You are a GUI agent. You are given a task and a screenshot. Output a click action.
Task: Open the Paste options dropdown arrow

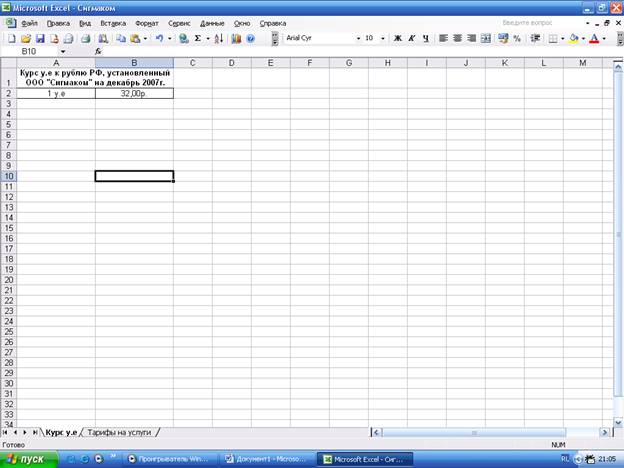pyautogui.click(x=145, y=39)
